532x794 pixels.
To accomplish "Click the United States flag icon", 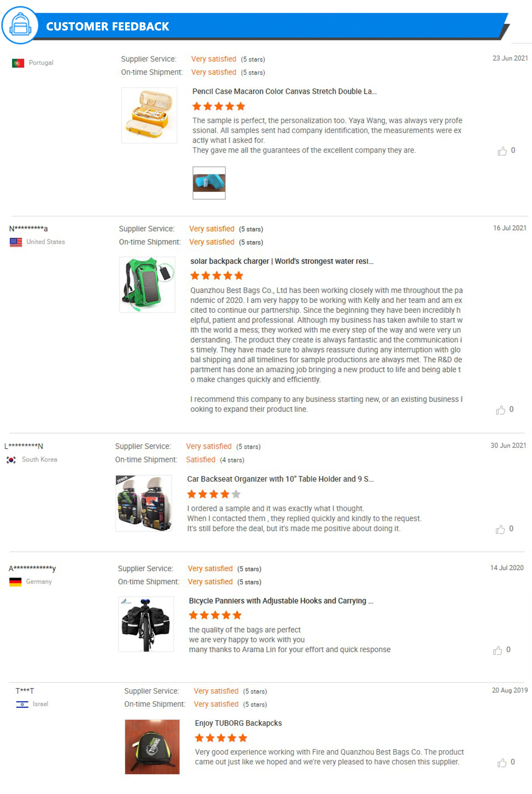I will 16,242.
